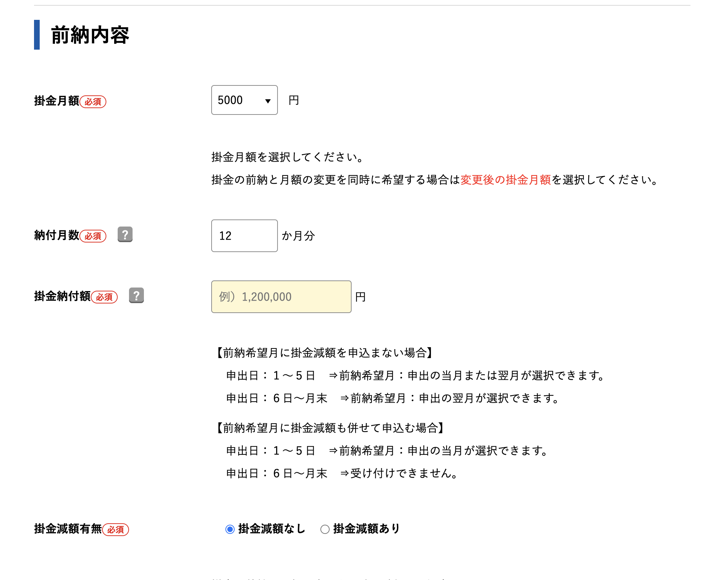Click the dropdown arrow in 掛金月額 select
Viewport: 728px width, 580px height.
[268, 101]
